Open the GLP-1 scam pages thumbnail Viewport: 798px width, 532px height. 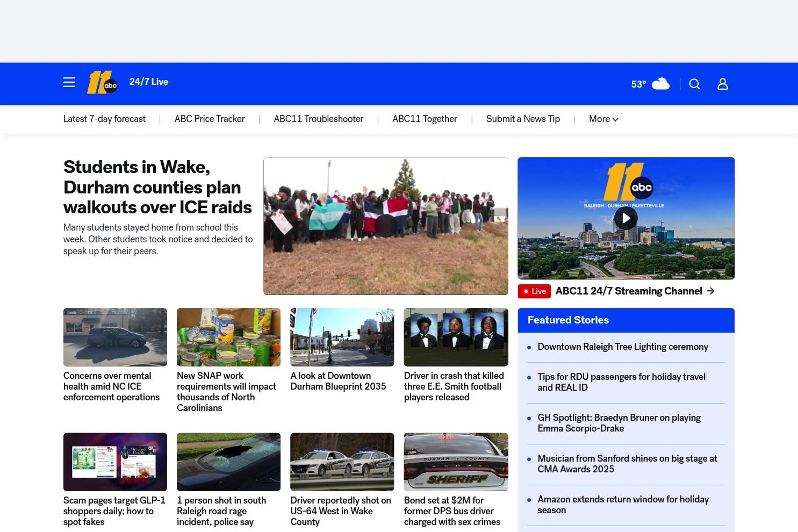coord(115,462)
